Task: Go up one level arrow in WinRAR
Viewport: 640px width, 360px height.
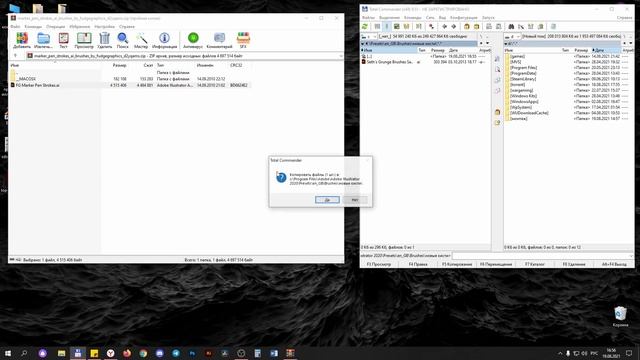Action: [16, 56]
